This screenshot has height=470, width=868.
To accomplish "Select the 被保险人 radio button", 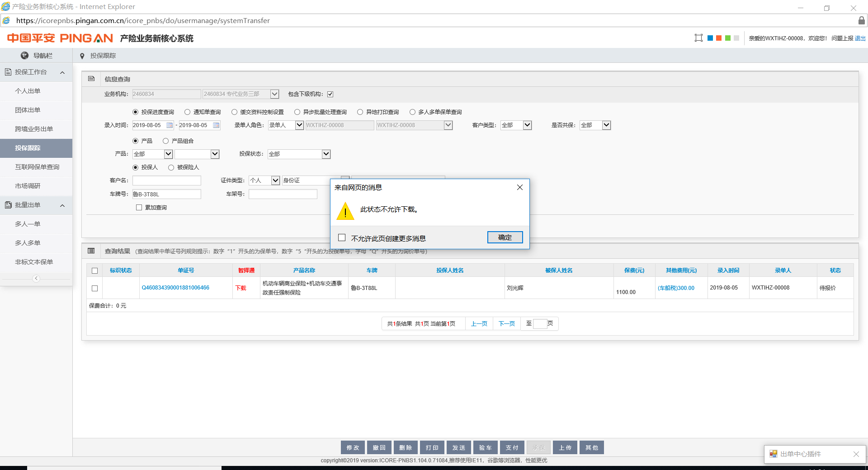I will 171,167.
